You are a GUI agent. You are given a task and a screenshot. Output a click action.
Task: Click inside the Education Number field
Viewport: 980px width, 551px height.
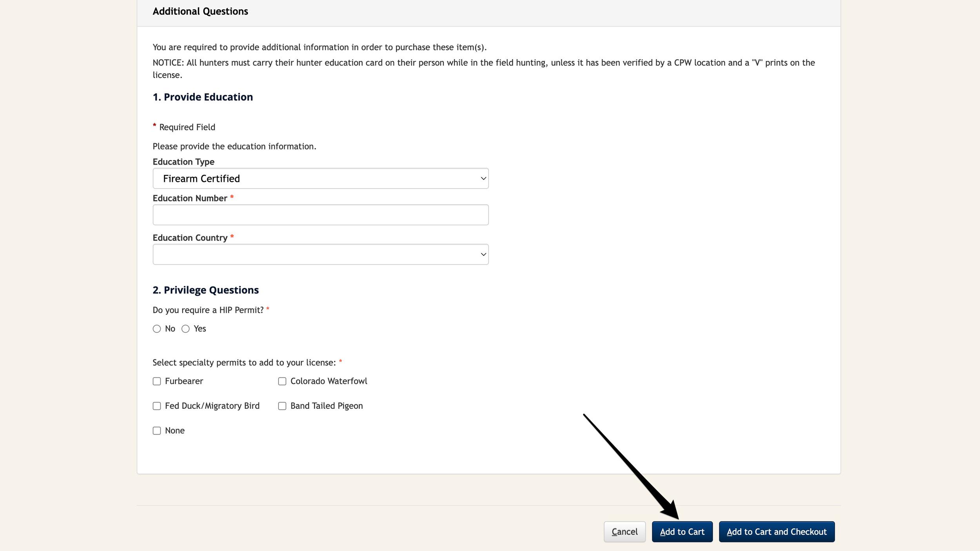pyautogui.click(x=320, y=214)
